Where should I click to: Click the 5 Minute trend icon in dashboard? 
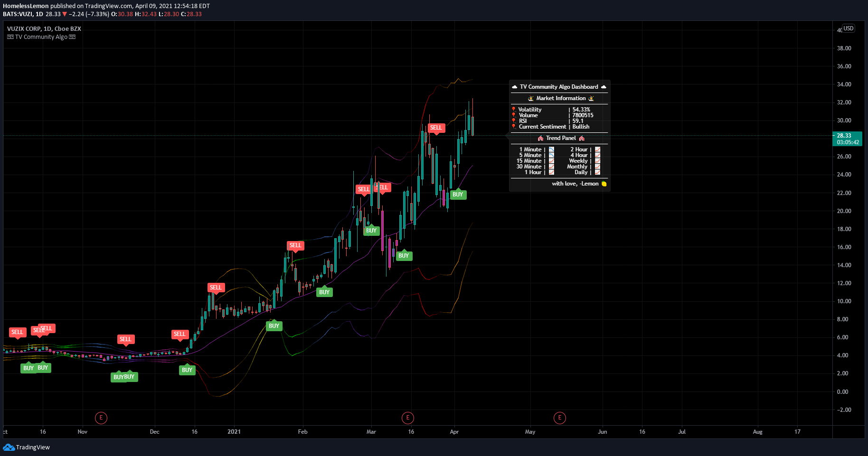[551, 155]
